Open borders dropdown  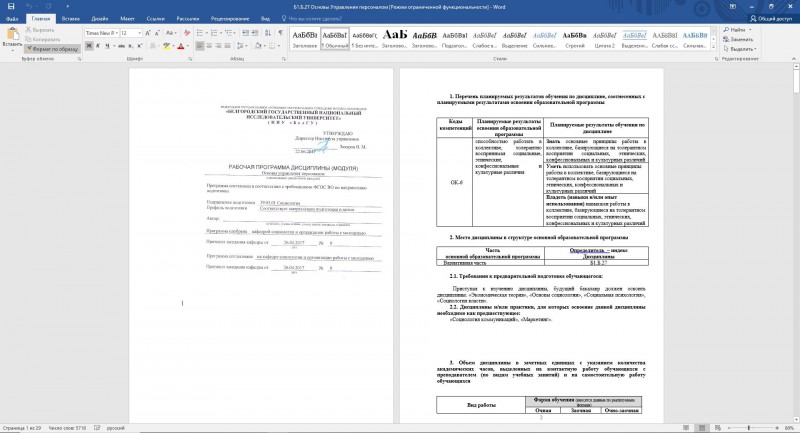pos(279,46)
